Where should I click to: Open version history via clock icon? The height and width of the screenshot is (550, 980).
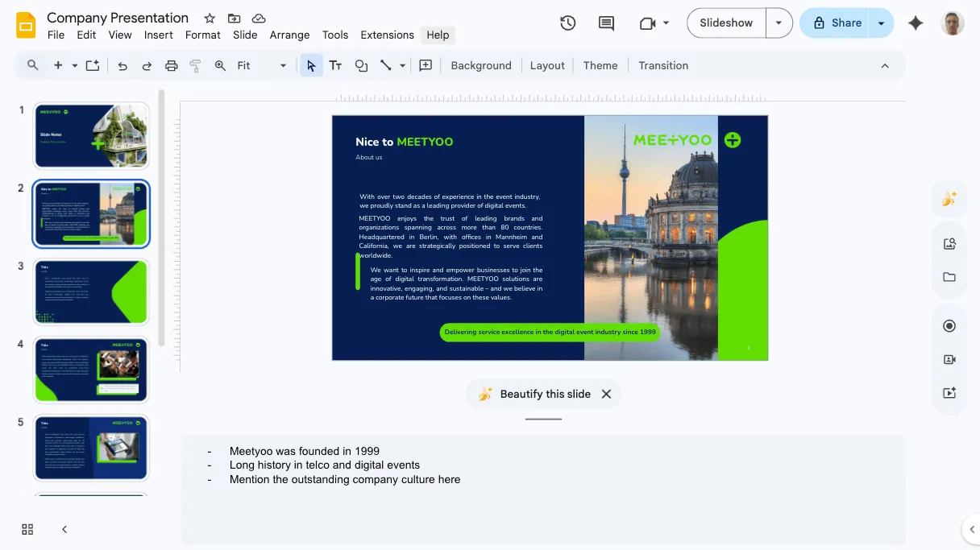pos(567,23)
